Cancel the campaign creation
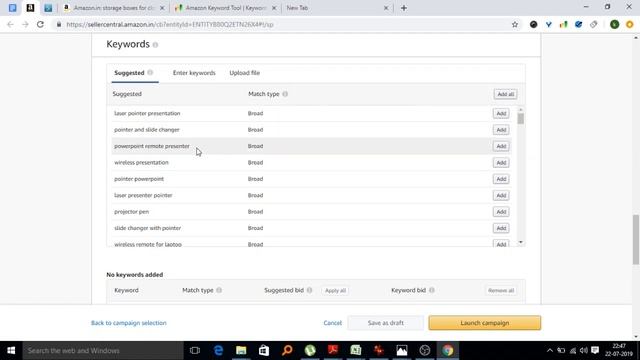The image size is (640, 360). click(333, 323)
